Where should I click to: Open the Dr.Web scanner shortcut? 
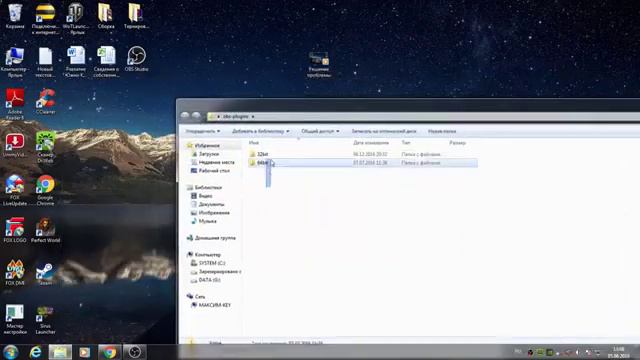(45, 147)
